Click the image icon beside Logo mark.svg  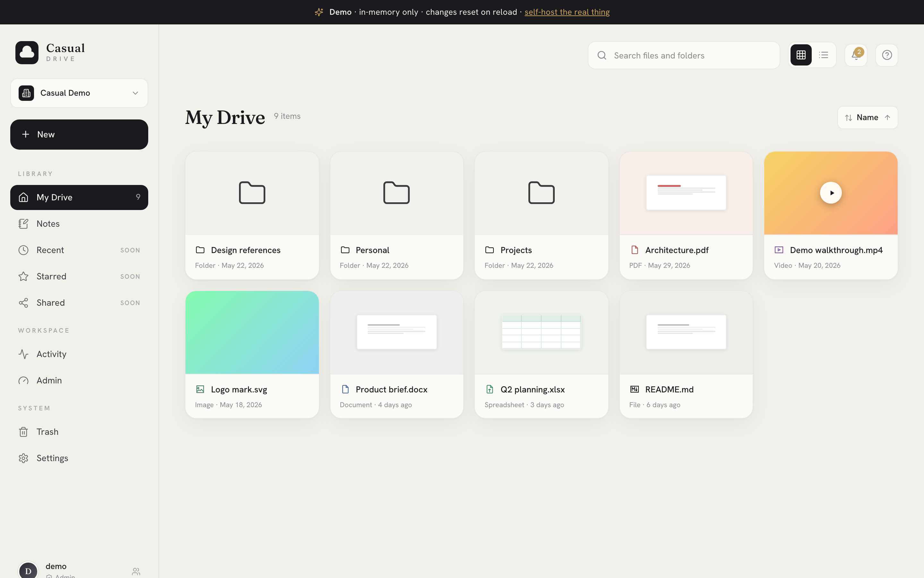200,389
